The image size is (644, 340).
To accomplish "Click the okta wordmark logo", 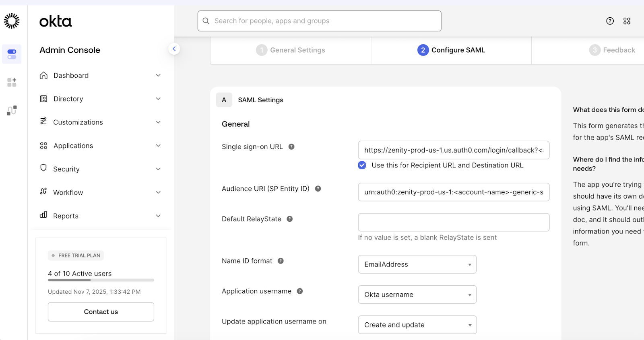I will (x=56, y=21).
